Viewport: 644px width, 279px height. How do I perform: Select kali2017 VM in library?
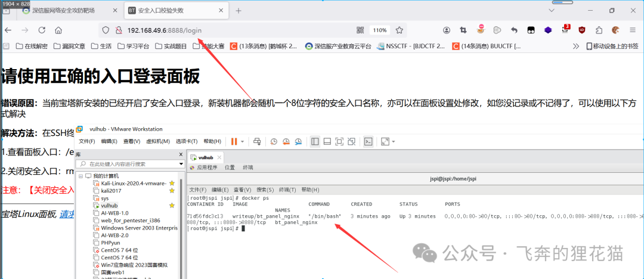(x=112, y=191)
